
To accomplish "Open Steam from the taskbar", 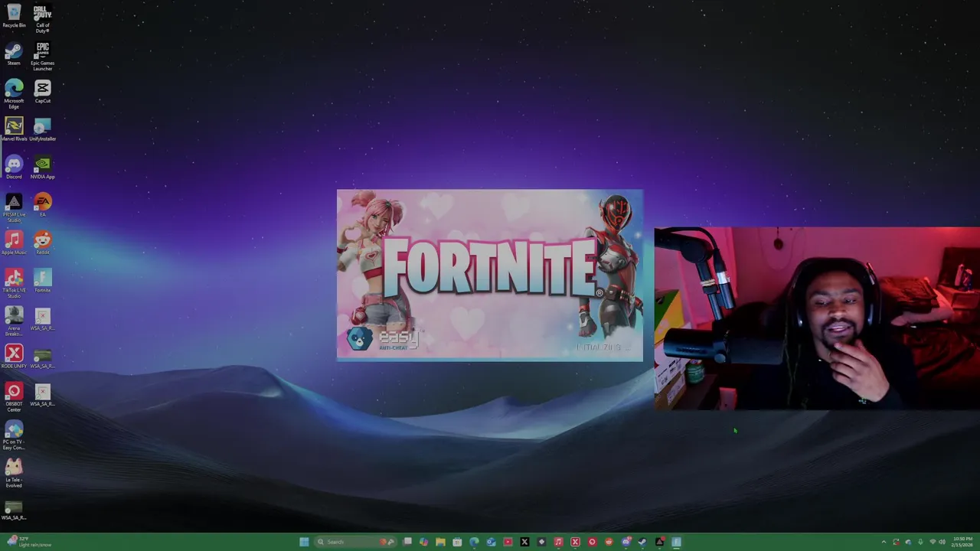I will point(642,542).
